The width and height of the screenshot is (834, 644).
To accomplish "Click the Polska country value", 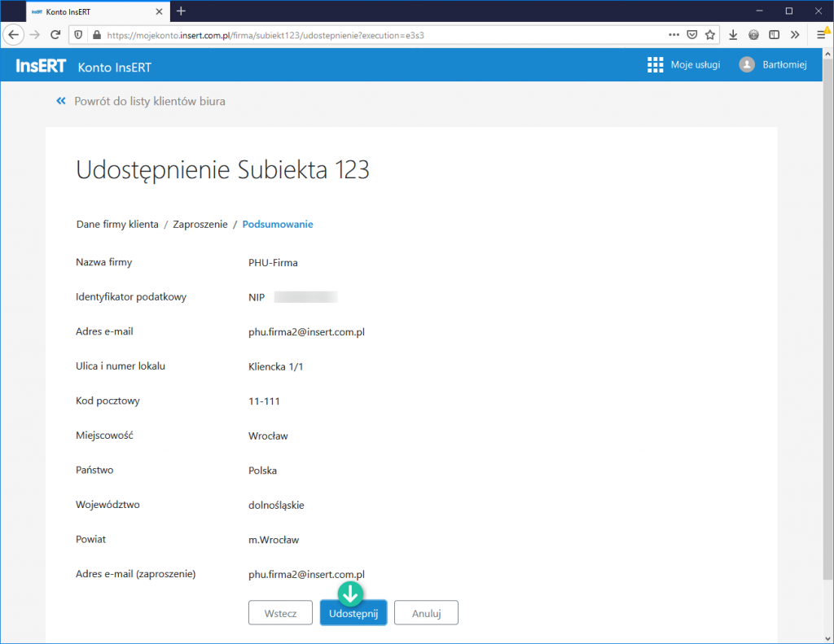I will (262, 471).
